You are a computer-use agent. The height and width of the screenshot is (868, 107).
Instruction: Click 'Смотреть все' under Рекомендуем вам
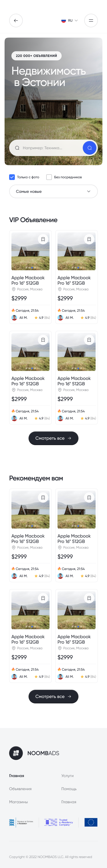pos(53,697)
